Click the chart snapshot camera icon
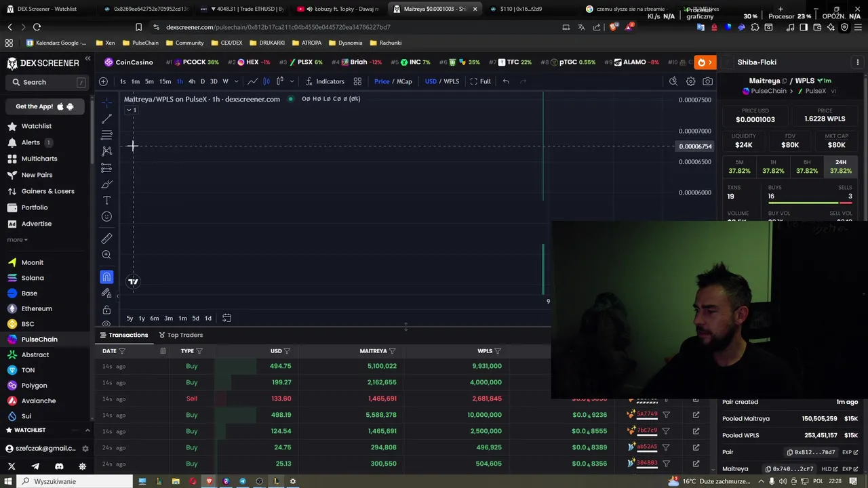This screenshot has width=868, height=488. click(x=707, y=81)
